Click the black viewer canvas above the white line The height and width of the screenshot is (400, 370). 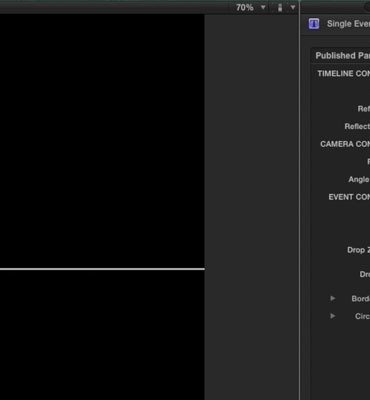click(x=102, y=141)
